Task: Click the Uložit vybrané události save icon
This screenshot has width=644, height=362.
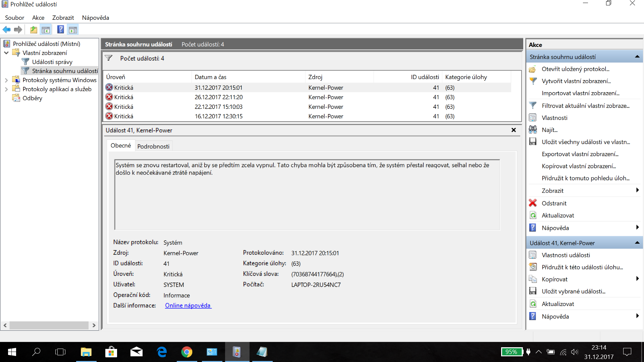Action: coord(533,291)
